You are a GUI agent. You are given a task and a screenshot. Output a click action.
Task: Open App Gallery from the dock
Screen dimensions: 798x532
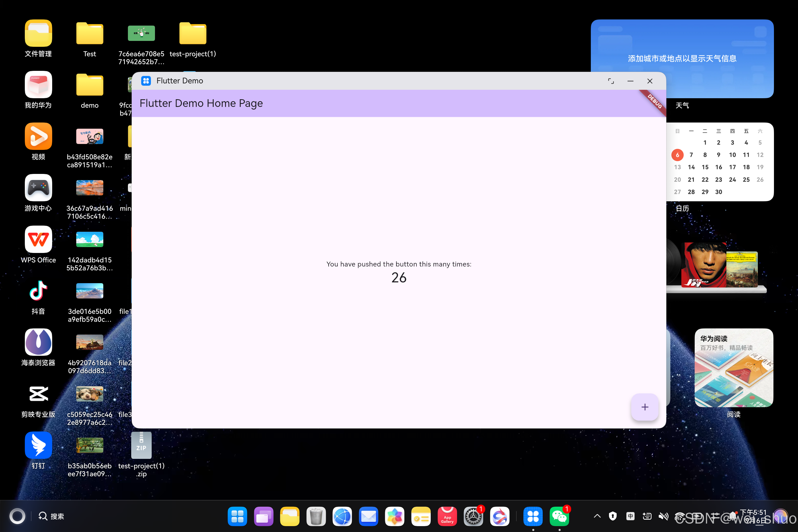(x=447, y=516)
